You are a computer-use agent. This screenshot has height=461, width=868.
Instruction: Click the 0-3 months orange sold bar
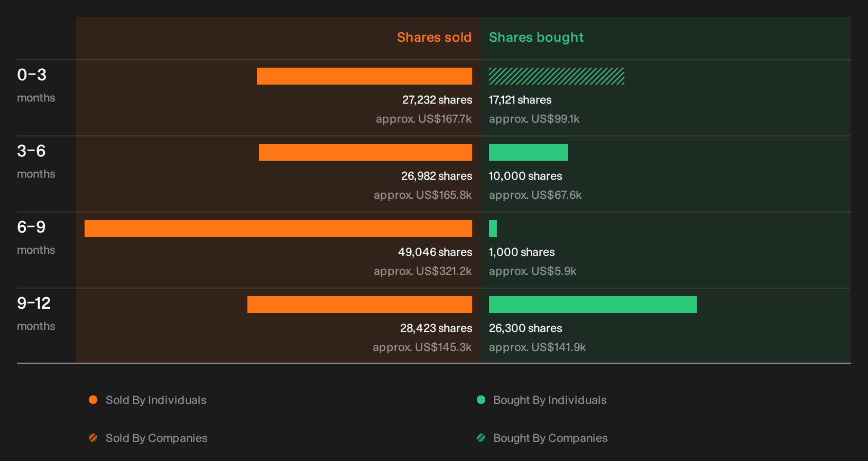point(364,76)
